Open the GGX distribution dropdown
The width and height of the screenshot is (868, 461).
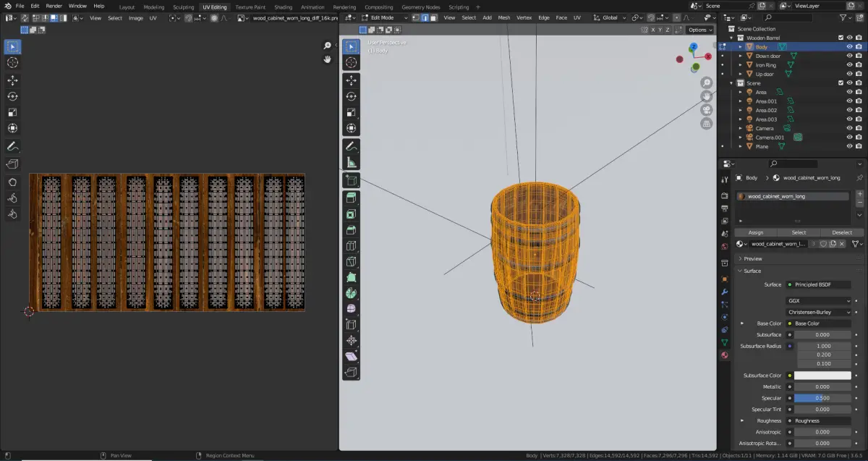pyautogui.click(x=819, y=300)
